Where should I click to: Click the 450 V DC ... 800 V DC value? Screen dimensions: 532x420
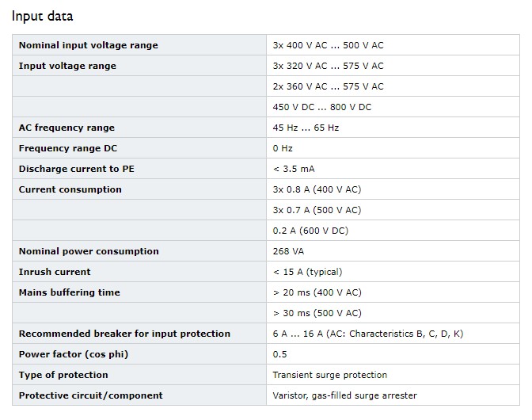point(322,107)
